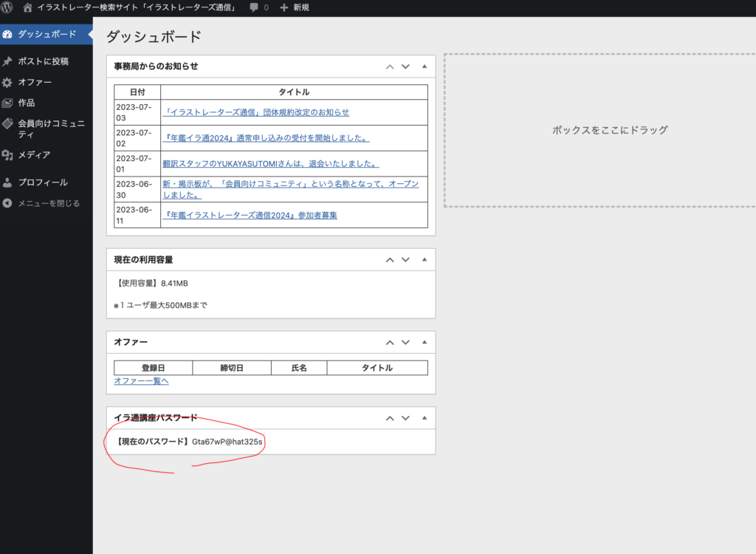The height and width of the screenshot is (554, 756).
Task: Click the 現在の利用容量 panel title
Action: tap(143, 260)
